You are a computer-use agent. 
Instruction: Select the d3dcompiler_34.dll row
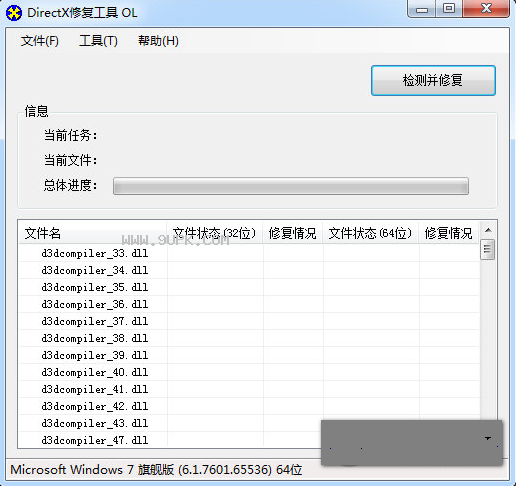pyautogui.click(x=249, y=270)
